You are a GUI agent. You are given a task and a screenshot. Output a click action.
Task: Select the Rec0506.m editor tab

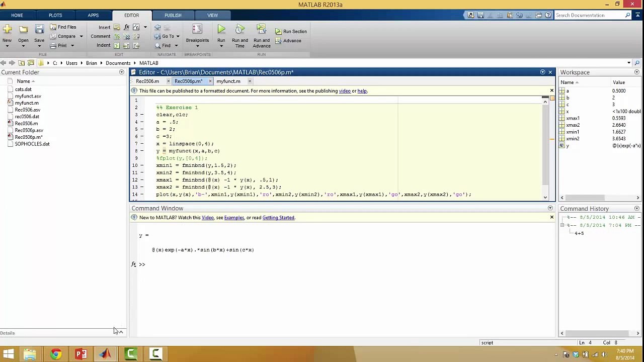pos(147,81)
